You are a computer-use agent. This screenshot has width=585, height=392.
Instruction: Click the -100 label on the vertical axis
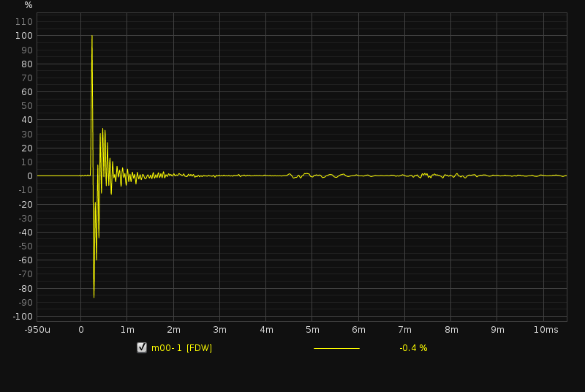pyautogui.click(x=23, y=317)
